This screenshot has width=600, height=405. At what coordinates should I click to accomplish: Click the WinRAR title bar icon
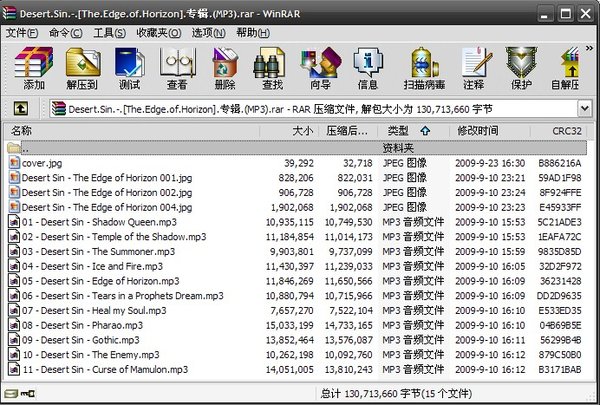(x=9, y=13)
